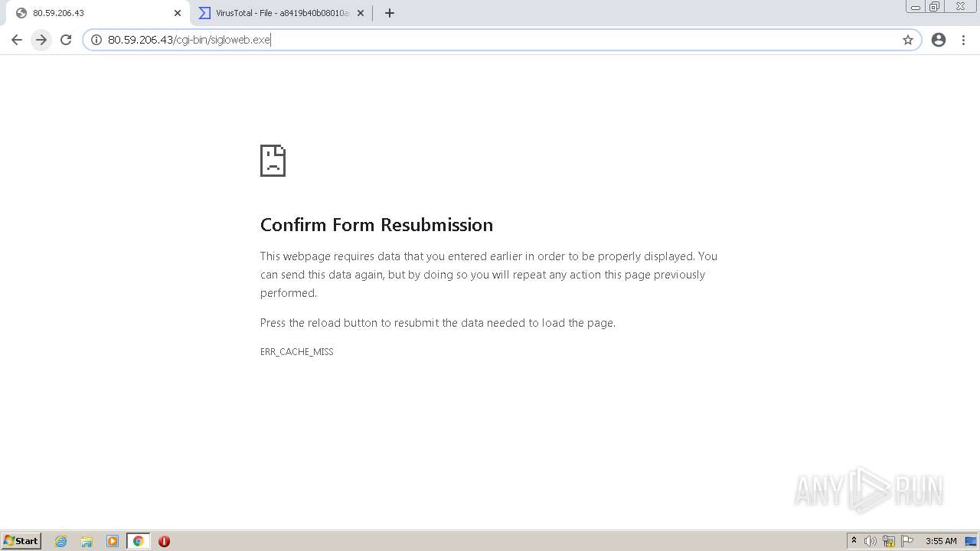Open the Windows Start menu
This screenshot has height=551, width=980.
(x=21, y=541)
